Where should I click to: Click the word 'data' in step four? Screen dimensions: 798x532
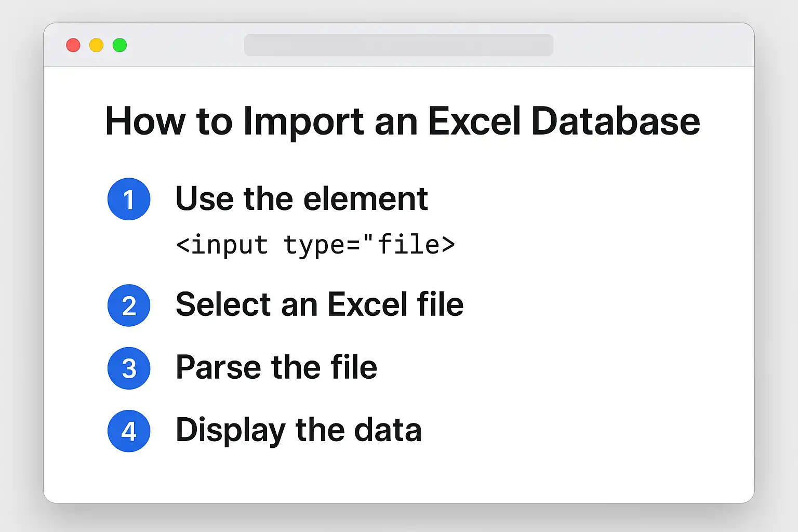[388, 430]
